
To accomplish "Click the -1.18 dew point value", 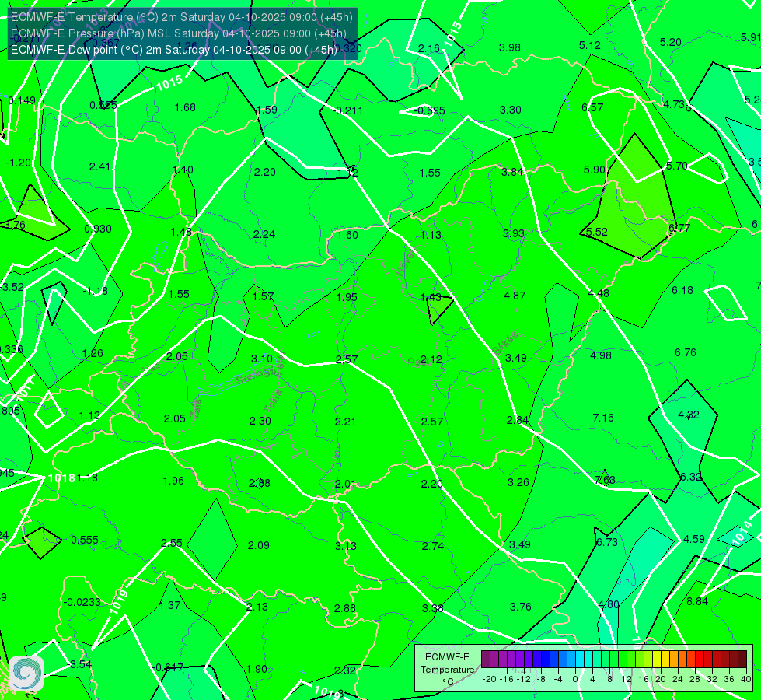I will (95, 291).
